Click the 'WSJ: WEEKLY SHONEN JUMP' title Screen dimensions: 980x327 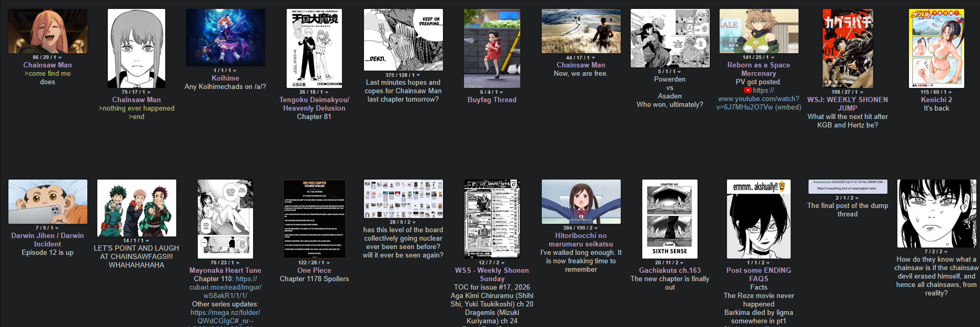coord(847,104)
